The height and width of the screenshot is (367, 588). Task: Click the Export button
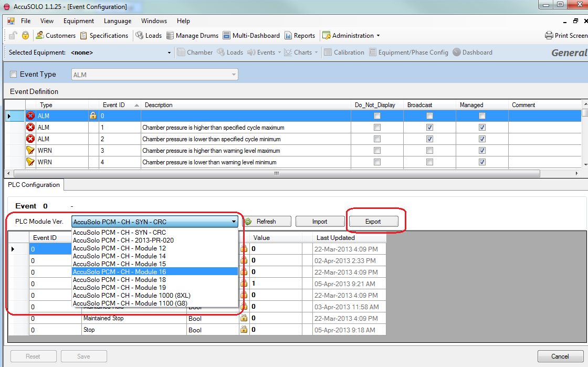tap(373, 222)
